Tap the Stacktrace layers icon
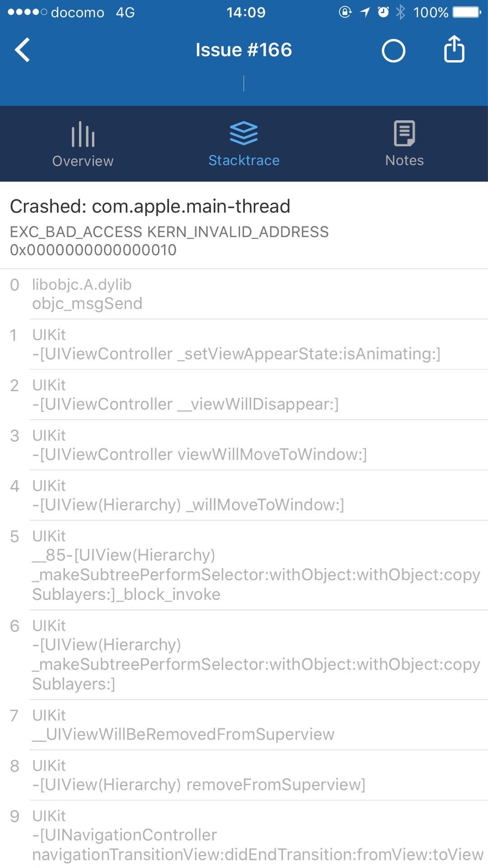Viewport: 488px width, 868px height. coord(244,133)
